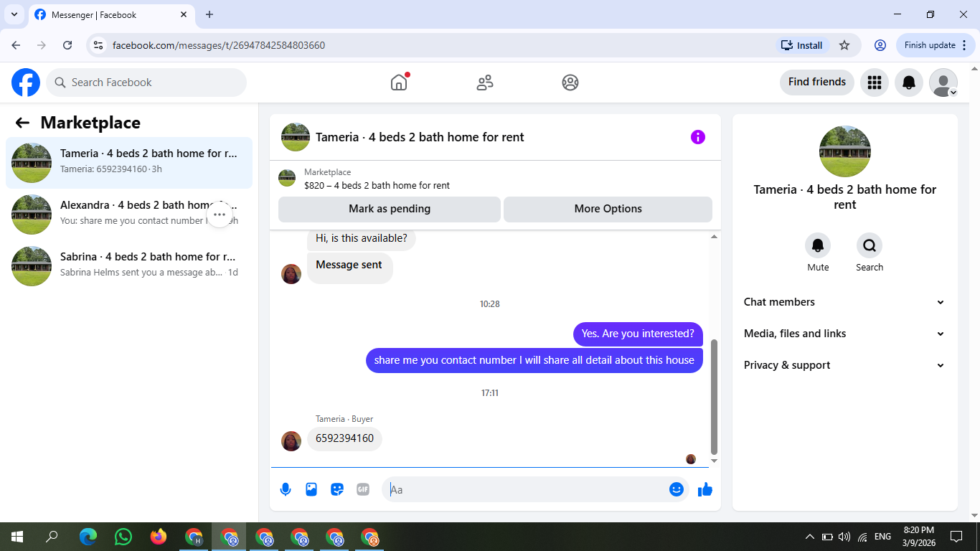Open the emoji picker in message box
The image size is (980, 551).
[x=676, y=489]
